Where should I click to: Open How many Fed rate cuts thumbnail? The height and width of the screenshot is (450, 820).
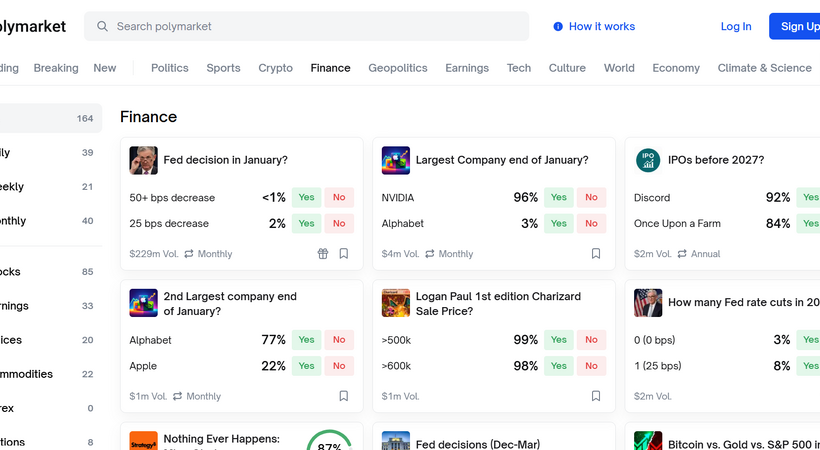(648, 303)
